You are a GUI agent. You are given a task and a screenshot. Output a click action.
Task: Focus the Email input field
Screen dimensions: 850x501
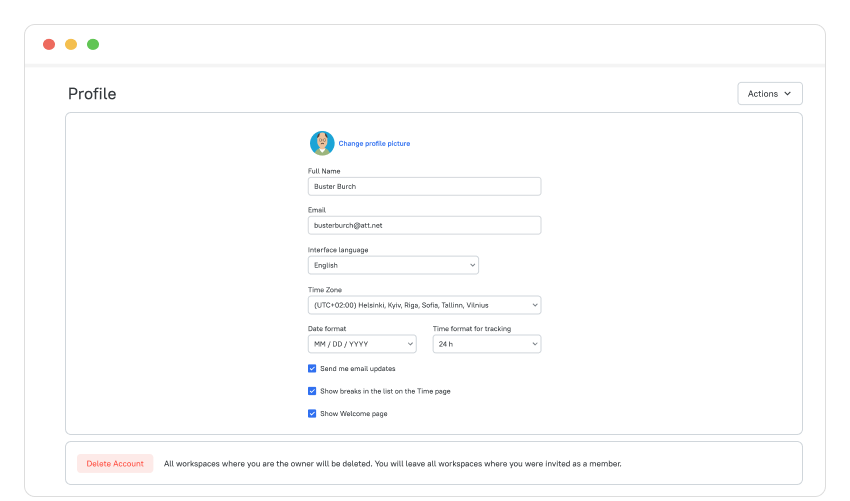pos(424,226)
